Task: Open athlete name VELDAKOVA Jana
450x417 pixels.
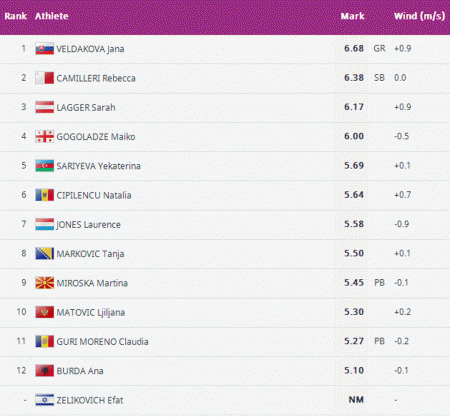Action: pyautogui.click(x=90, y=49)
